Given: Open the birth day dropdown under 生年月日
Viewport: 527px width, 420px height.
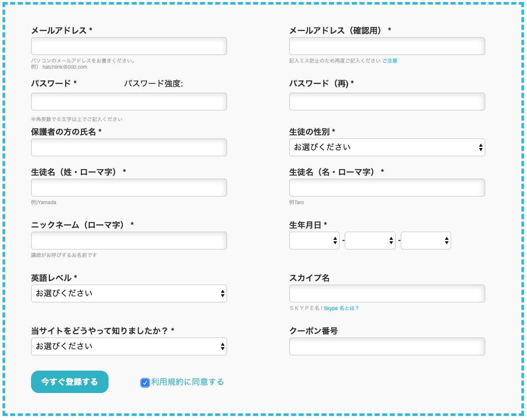Looking at the screenshot, I should click(426, 240).
